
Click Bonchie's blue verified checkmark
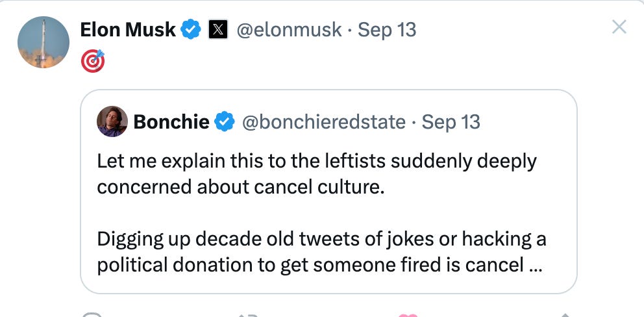pyautogui.click(x=225, y=121)
